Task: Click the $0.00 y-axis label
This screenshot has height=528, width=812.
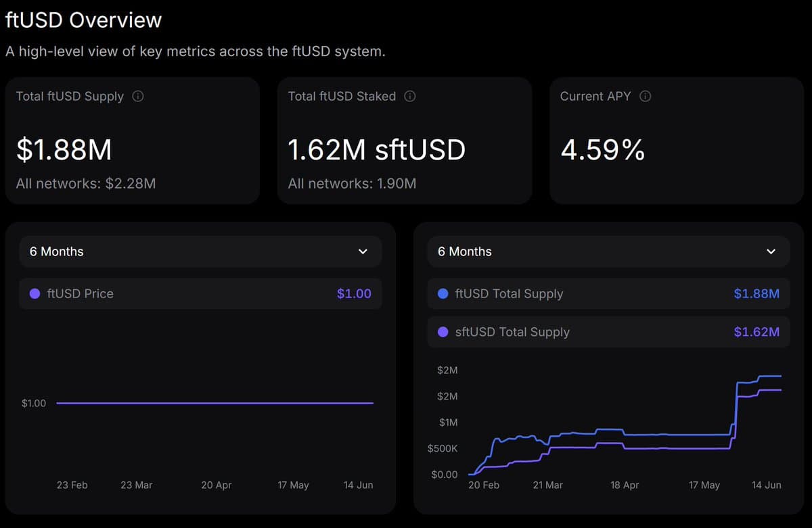Action: [x=445, y=475]
